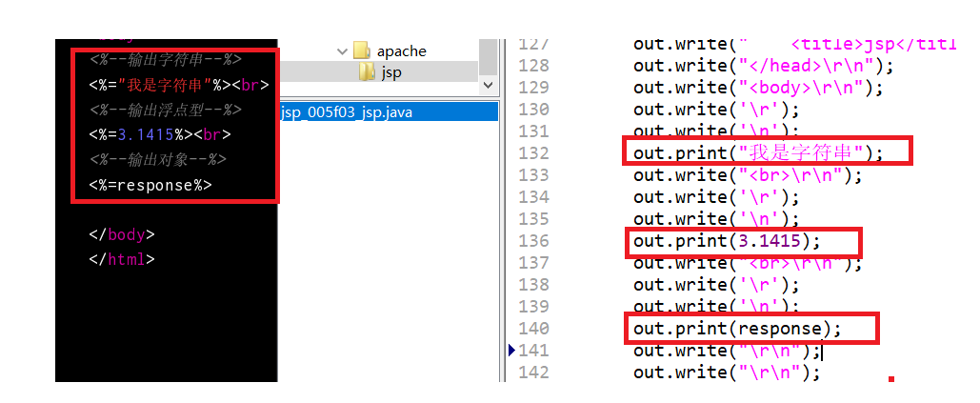The width and height of the screenshot is (980, 403).
Task: Click line number 140 in gutter
Action: coord(533,328)
